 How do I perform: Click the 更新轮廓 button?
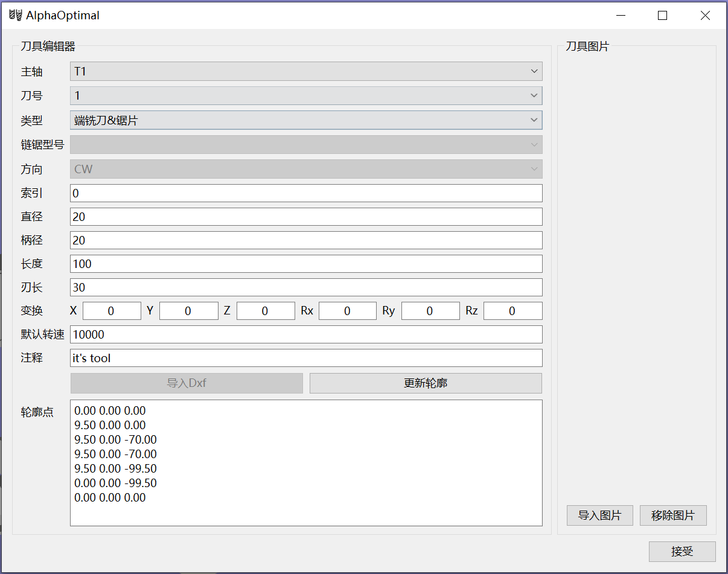[x=426, y=383]
